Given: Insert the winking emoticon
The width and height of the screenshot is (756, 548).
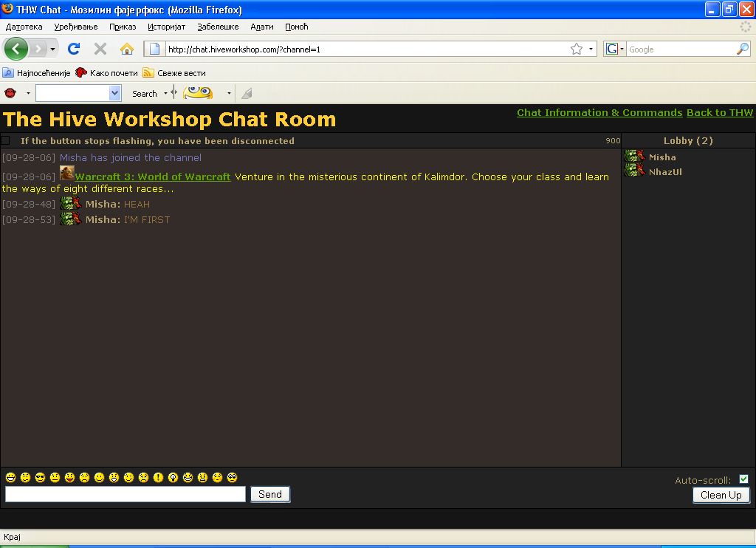Looking at the screenshot, I should [x=128, y=478].
